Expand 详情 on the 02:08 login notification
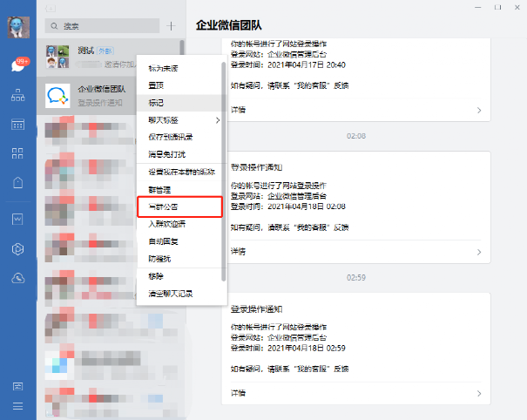527x420 pixels. tap(357, 252)
